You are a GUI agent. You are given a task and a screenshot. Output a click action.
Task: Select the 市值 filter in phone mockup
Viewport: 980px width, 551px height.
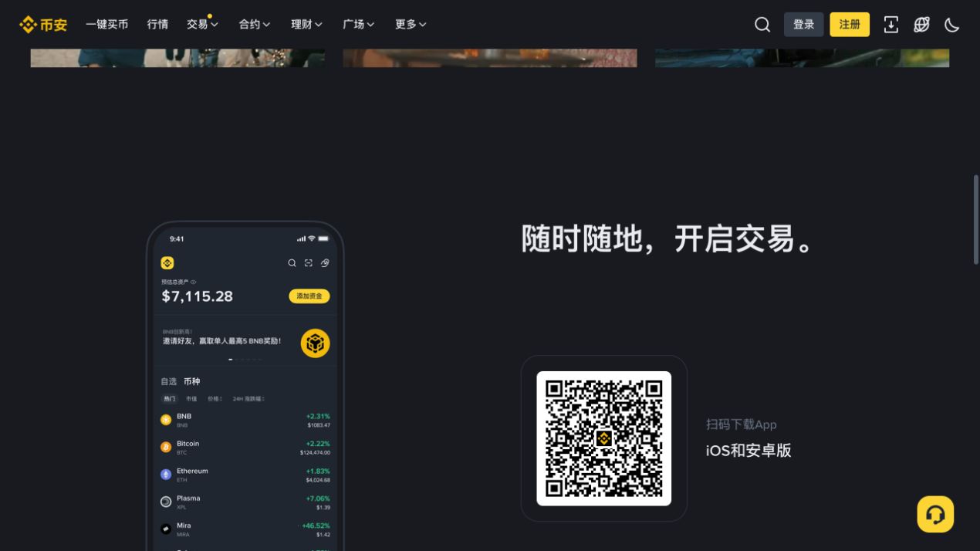(191, 399)
